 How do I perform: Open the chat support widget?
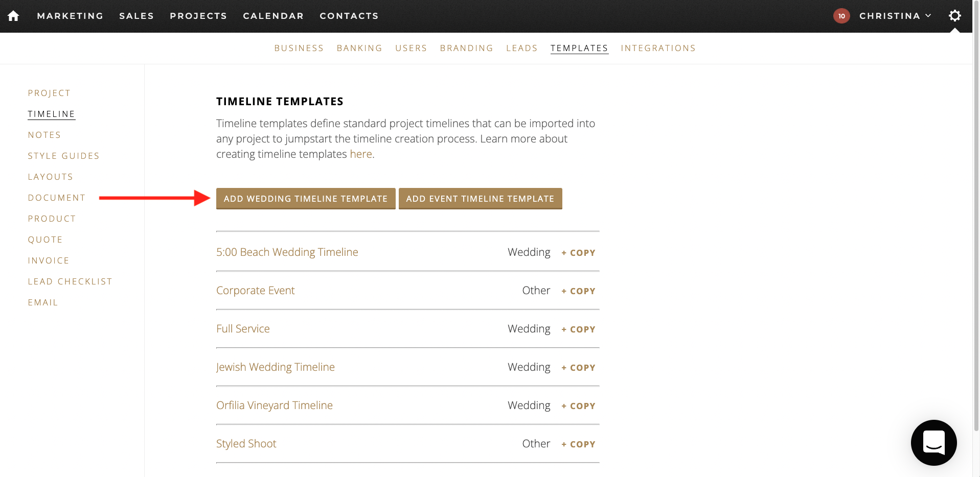(933, 442)
